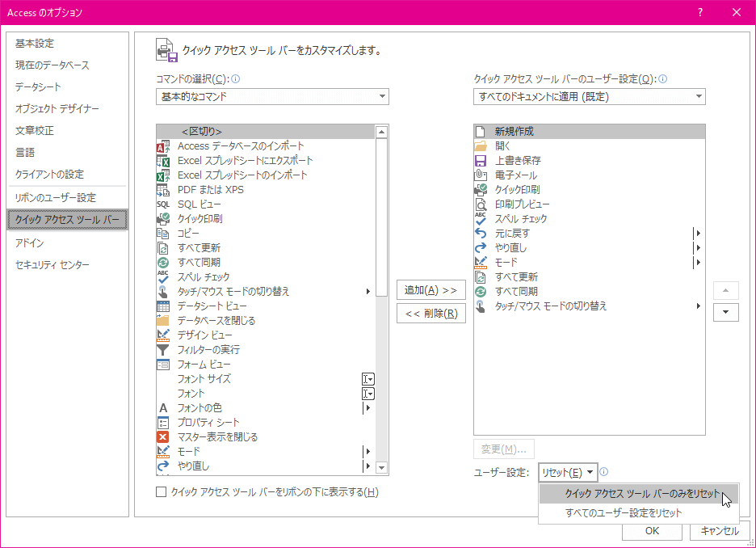Click info icon next to コマンドの選択
The height and width of the screenshot is (548, 756).
(236, 78)
